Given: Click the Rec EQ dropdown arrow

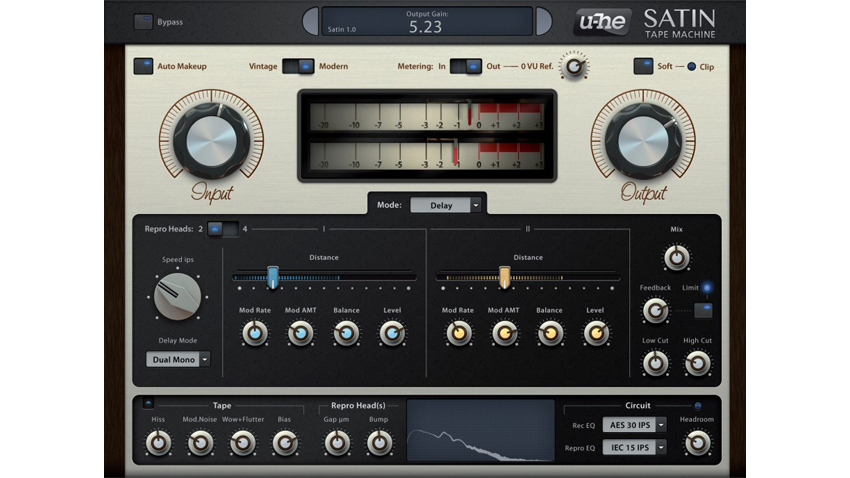Looking at the screenshot, I should (661, 425).
